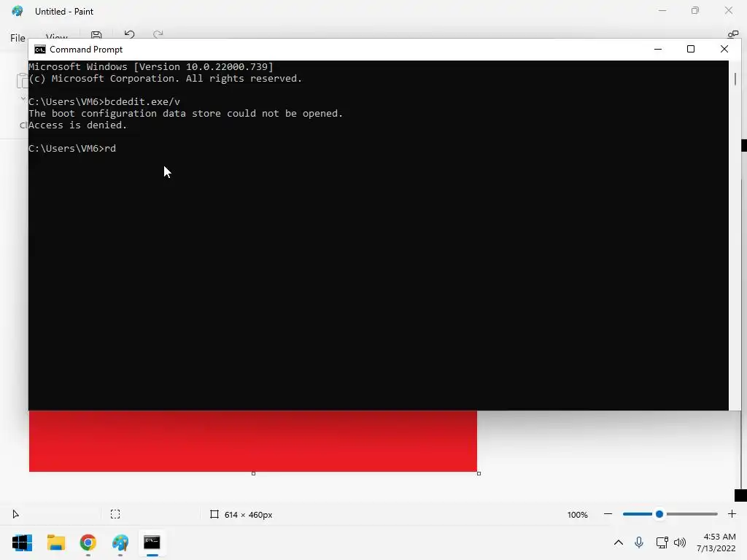Click the Paint zoom slider handle
Viewport: 747px width, 560px height.
pos(659,514)
